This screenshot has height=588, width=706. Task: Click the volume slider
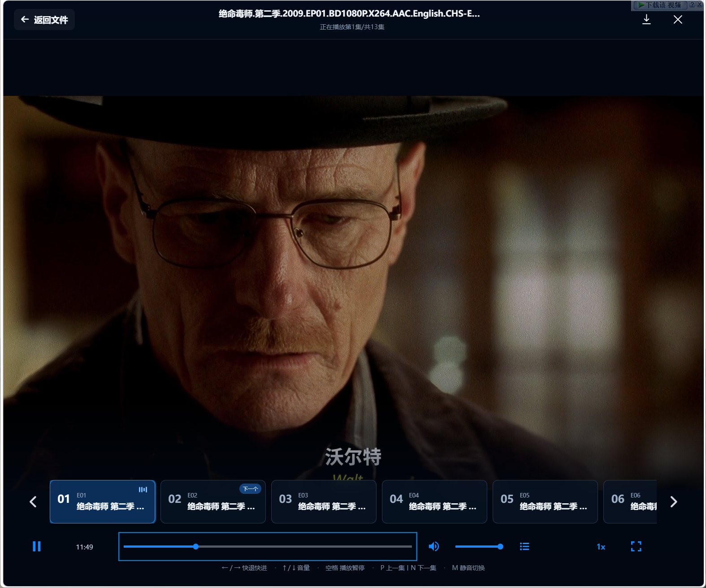click(479, 546)
